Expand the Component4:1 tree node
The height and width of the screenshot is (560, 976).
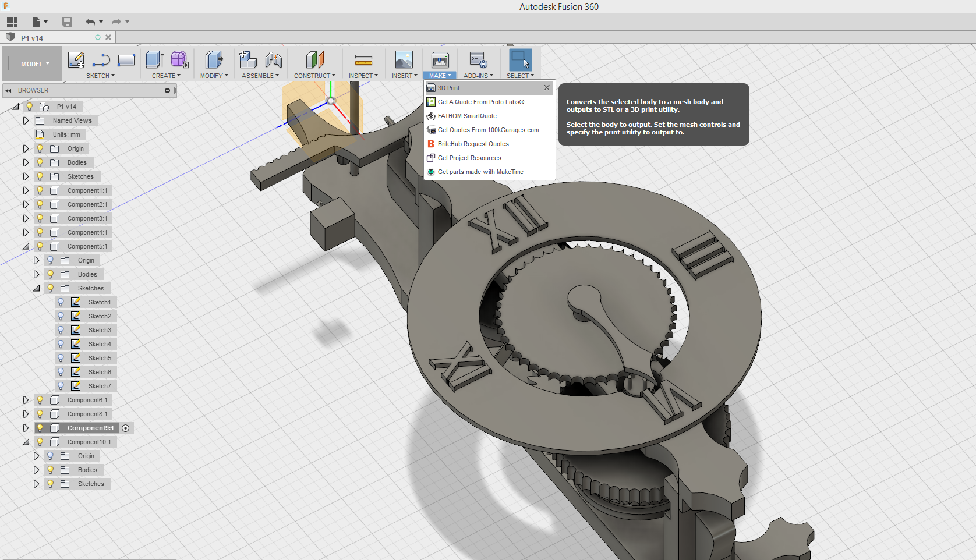[26, 232]
